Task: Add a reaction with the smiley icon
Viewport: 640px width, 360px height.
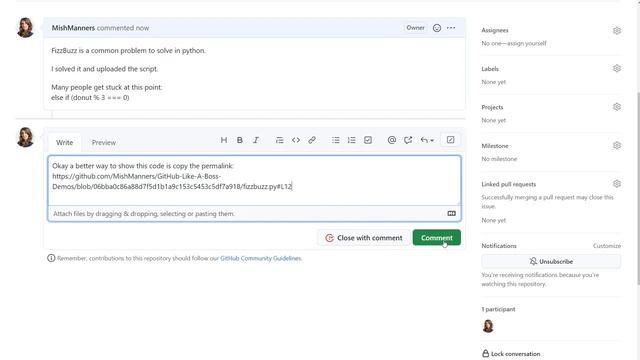Action: click(437, 28)
